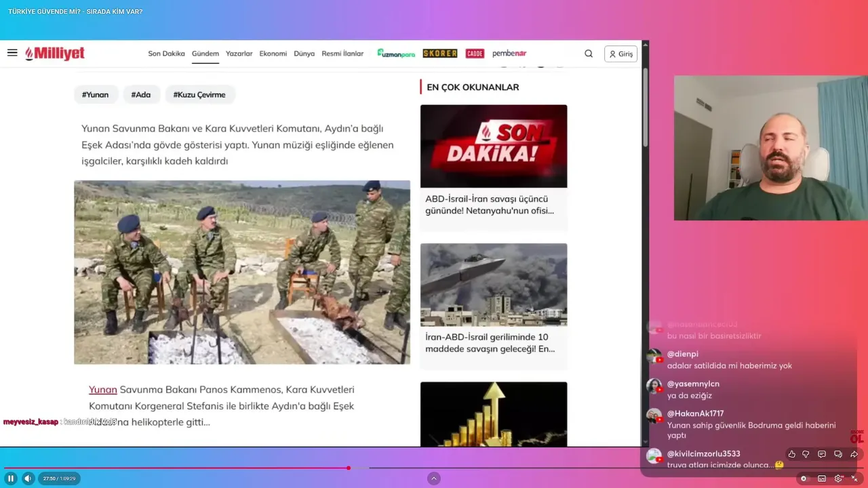
Task: Click the "ya da eziğiz" chat message
Action: point(690,396)
